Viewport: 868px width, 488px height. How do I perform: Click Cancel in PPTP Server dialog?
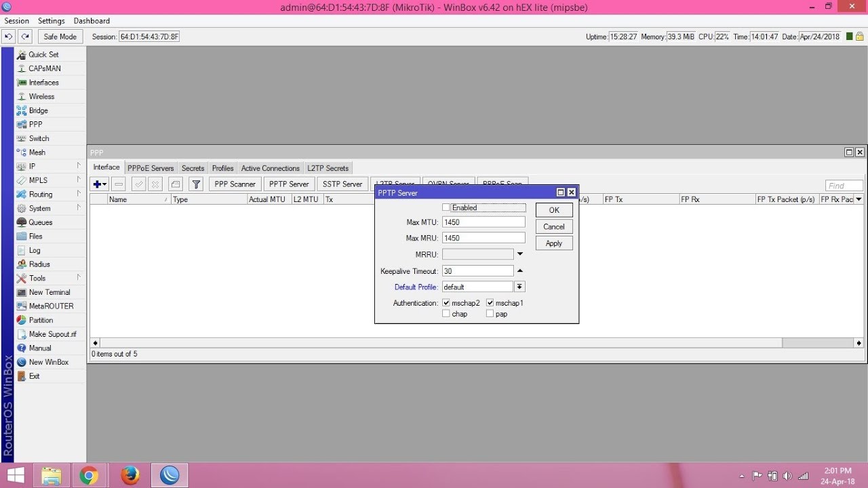tap(554, 226)
